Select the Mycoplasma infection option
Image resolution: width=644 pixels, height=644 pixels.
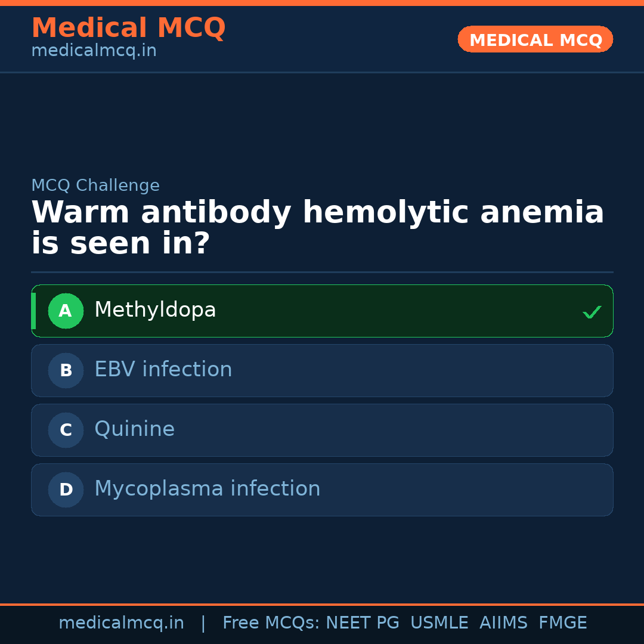(207, 489)
